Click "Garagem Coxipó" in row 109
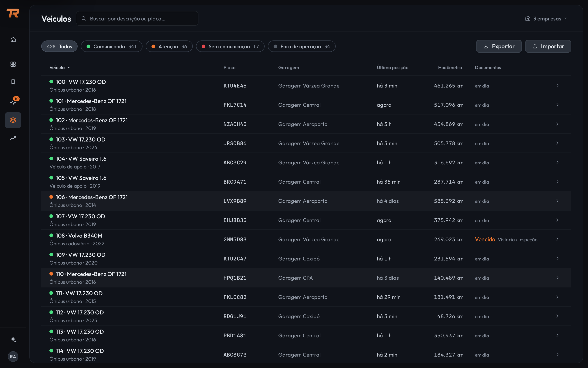588x368 pixels. click(299, 259)
